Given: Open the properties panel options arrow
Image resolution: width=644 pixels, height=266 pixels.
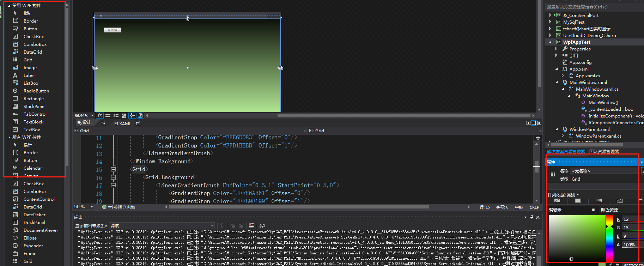Looking at the screenshot, I should click(642, 162).
